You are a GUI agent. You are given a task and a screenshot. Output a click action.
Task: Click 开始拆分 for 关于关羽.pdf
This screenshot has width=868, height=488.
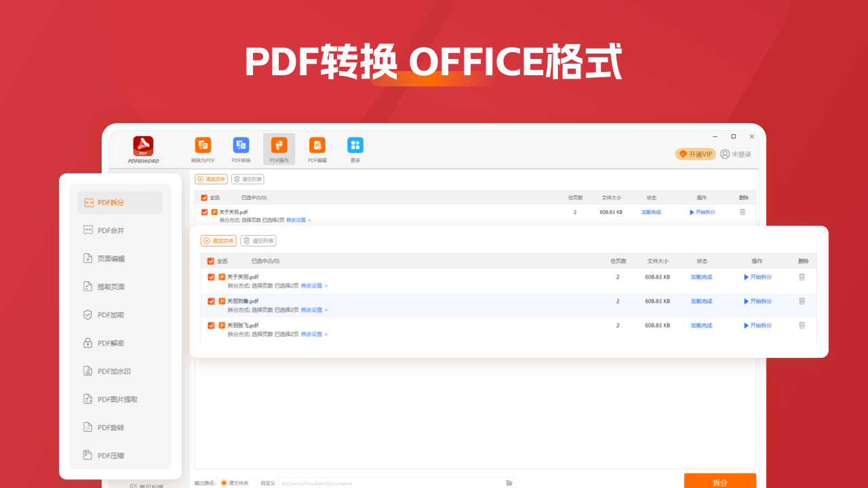click(x=757, y=277)
